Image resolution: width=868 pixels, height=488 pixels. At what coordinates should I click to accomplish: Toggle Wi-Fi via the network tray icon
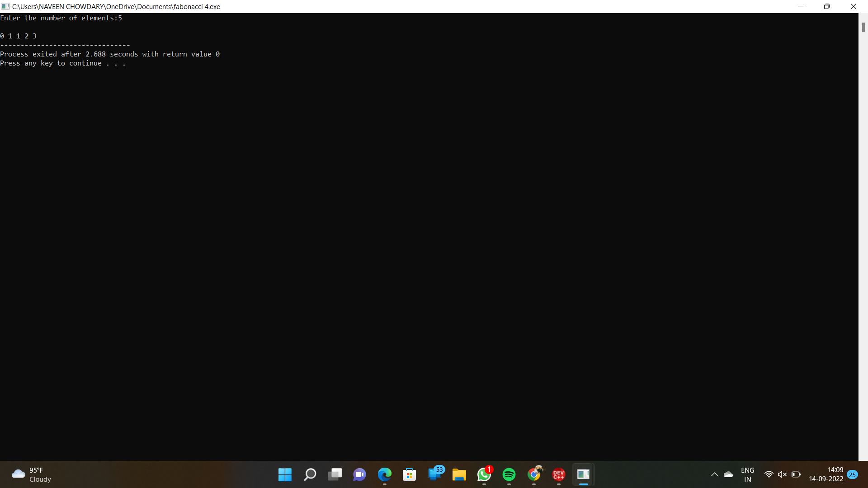[769, 474]
